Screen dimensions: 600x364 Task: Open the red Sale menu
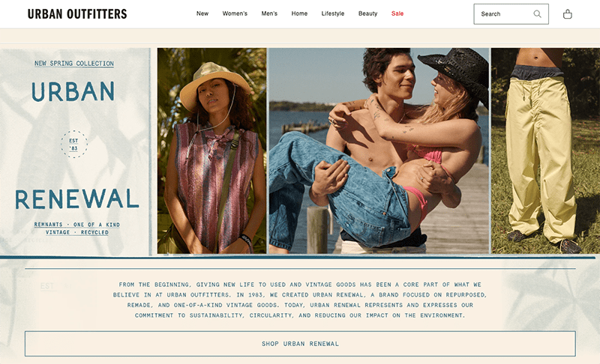(x=397, y=13)
